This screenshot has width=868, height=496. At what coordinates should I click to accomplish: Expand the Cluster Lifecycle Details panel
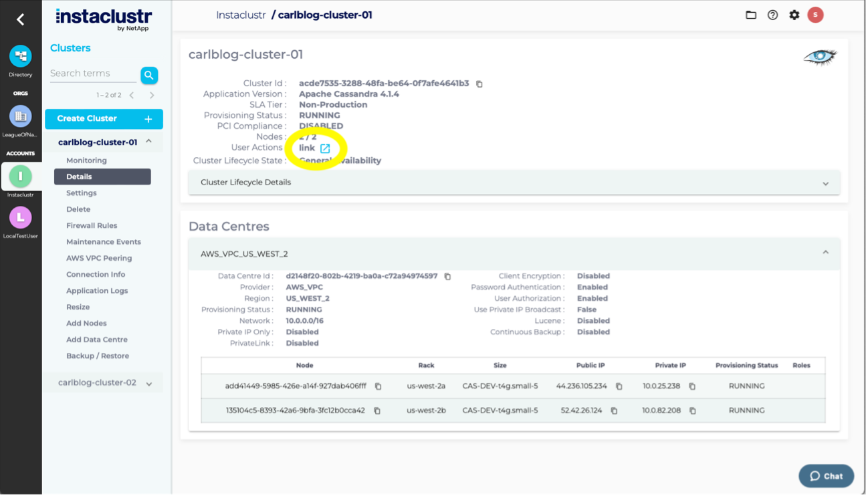[514, 182]
